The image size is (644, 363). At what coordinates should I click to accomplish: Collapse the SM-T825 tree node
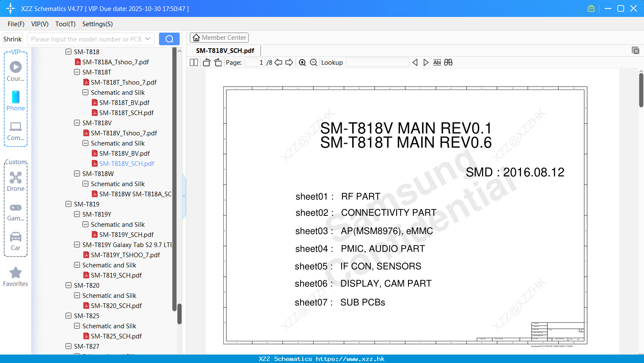tap(69, 316)
